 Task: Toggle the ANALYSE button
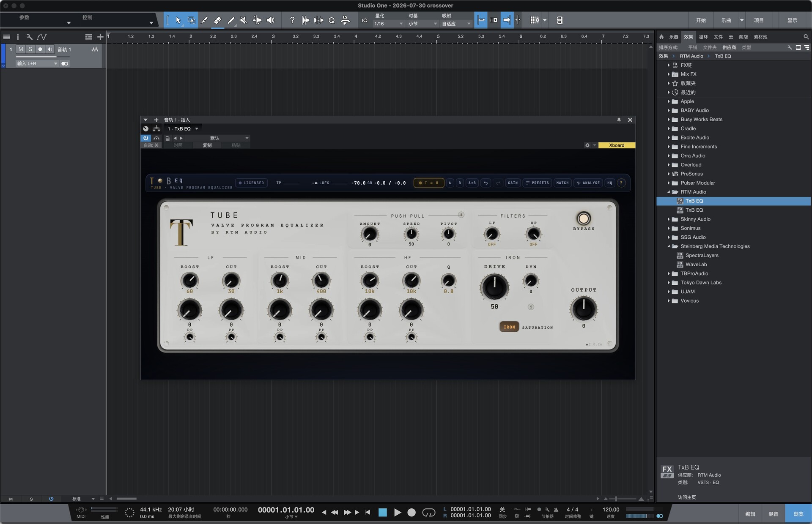coord(588,183)
